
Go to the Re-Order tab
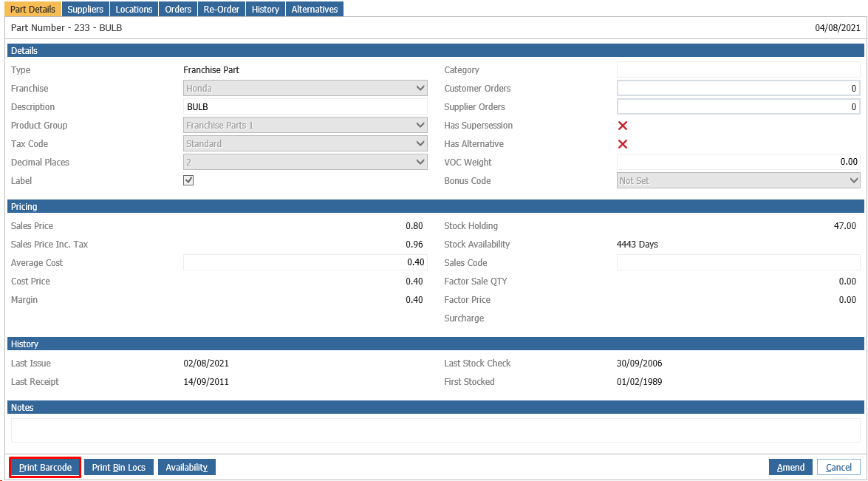[x=222, y=10]
